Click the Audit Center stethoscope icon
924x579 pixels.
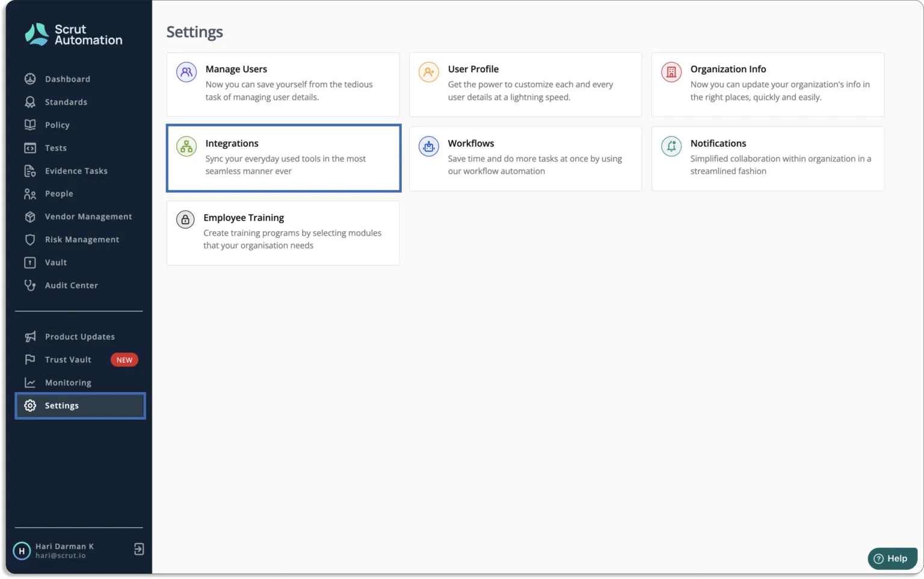30,286
